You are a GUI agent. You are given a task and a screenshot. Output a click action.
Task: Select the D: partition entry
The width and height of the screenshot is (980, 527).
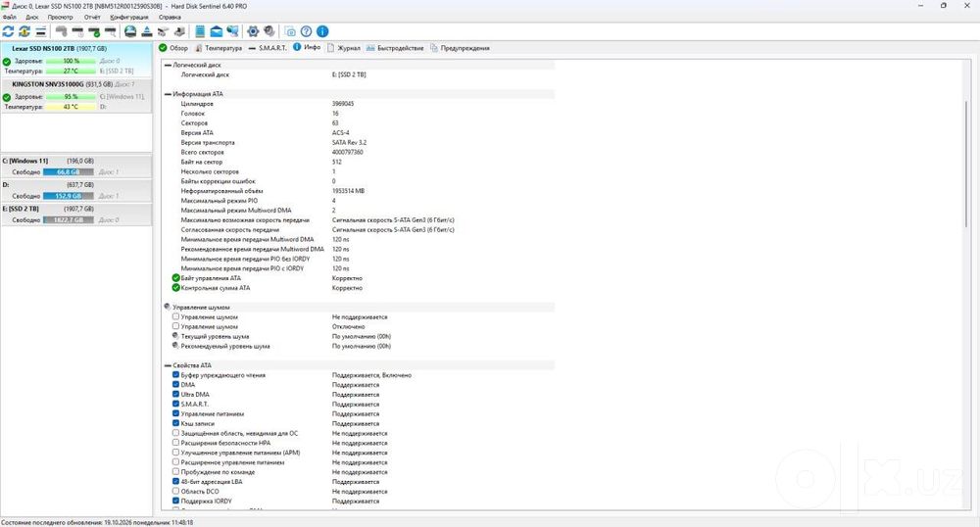(x=76, y=190)
